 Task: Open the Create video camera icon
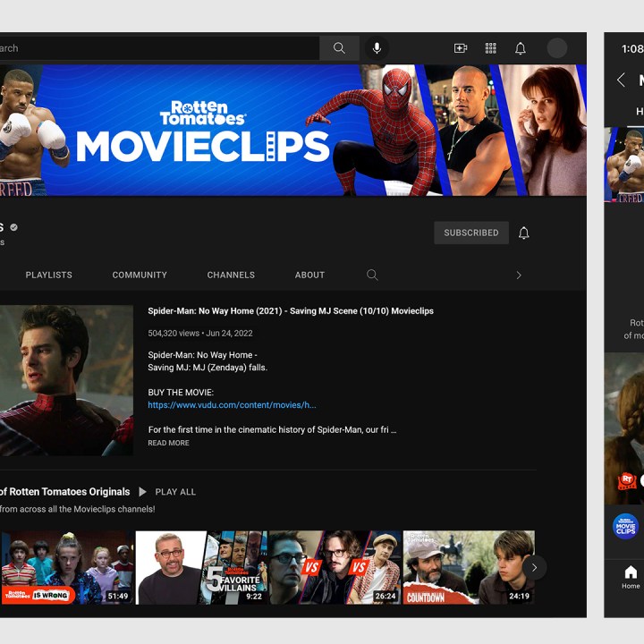(461, 48)
